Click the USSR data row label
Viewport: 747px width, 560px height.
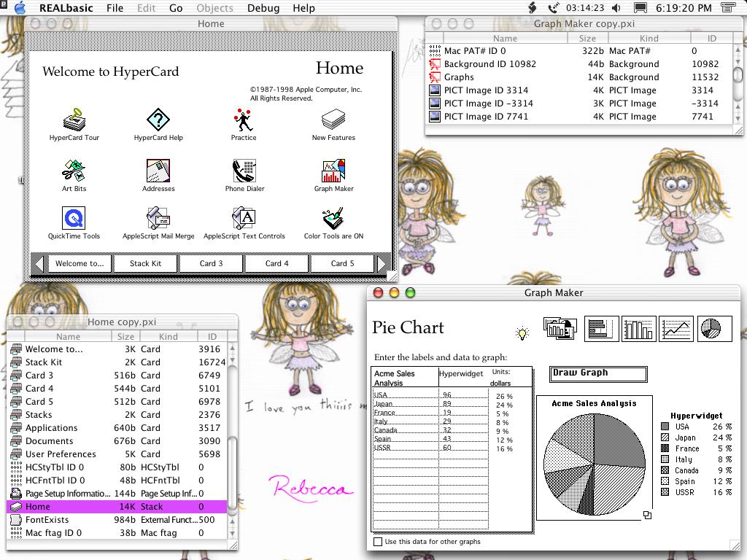382,448
